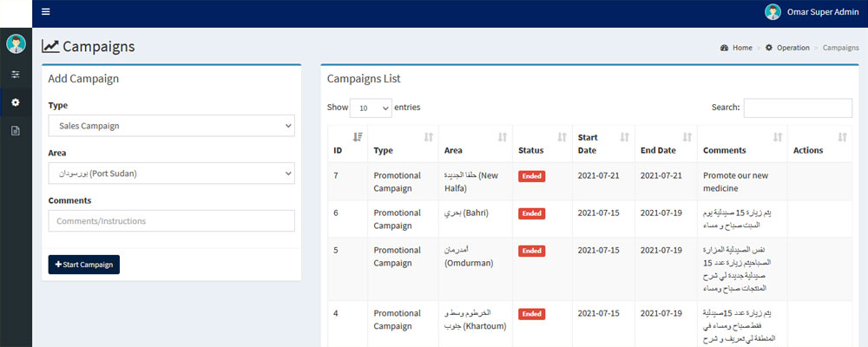Click Omar Super Admin username

point(823,12)
